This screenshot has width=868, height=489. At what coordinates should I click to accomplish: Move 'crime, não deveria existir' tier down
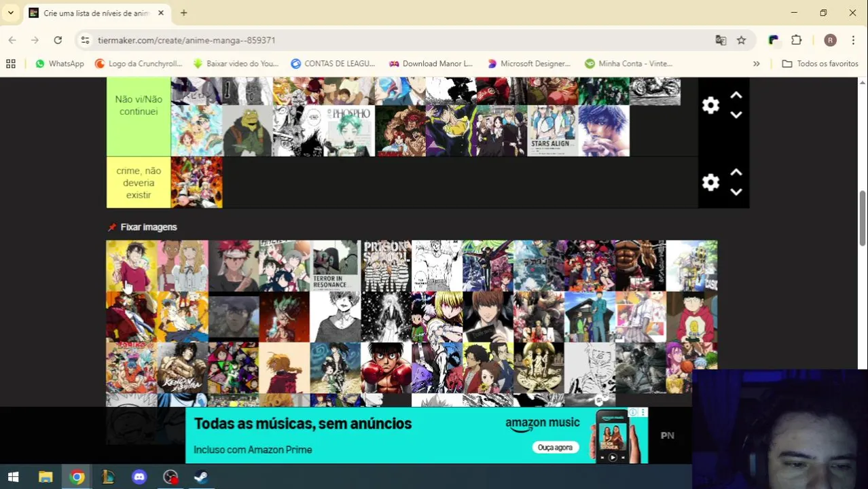click(x=736, y=192)
